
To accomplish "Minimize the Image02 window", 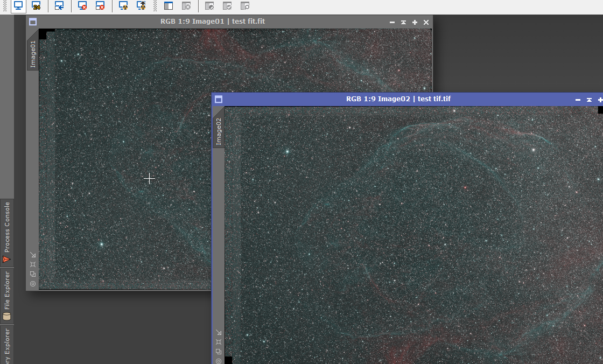I will pyautogui.click(x=578, y=100).
